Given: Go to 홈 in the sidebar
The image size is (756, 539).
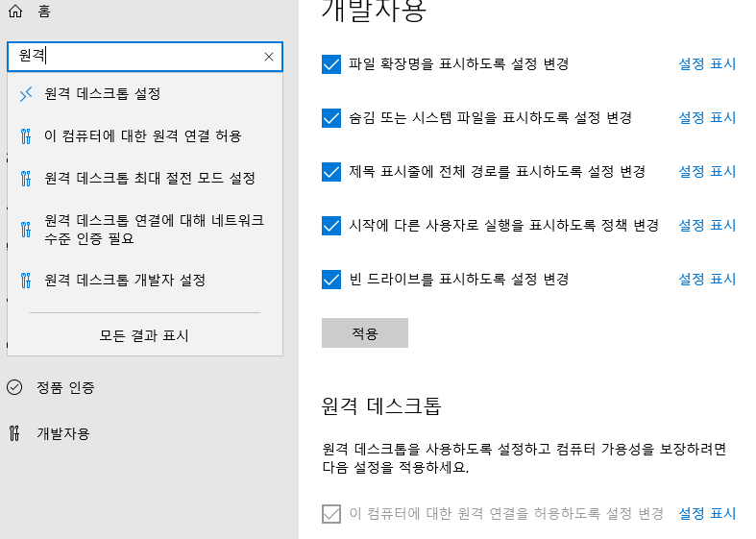Looking at the screenshot, I should (44, 11).
